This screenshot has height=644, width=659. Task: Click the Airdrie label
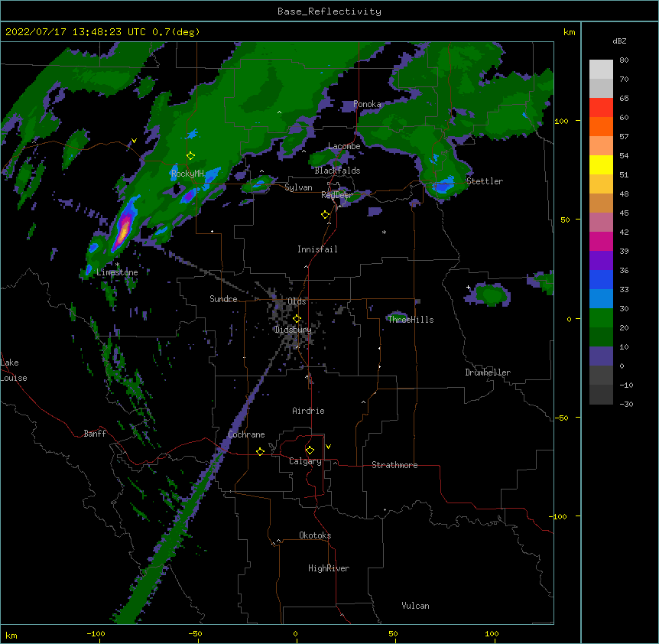click(309, 411)
